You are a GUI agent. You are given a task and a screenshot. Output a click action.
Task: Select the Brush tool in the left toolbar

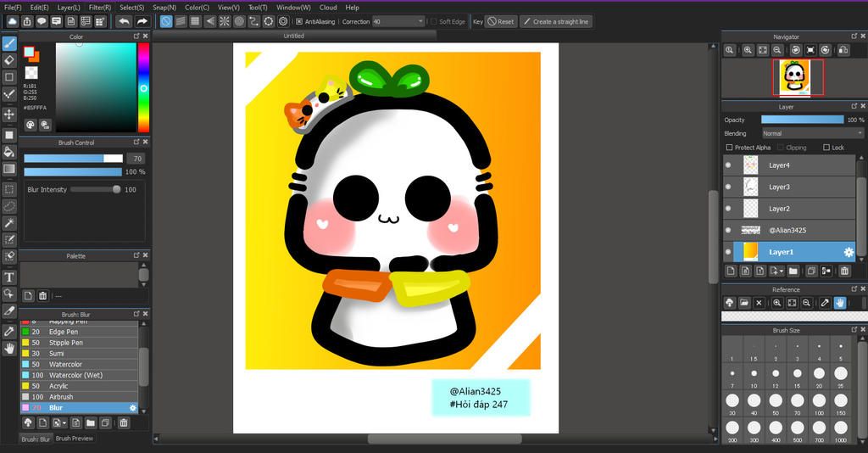coord(9,43)
